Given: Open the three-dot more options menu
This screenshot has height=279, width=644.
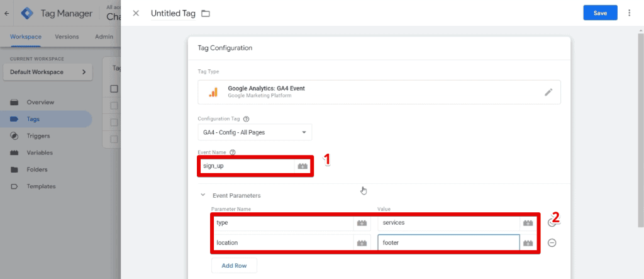Looking at the screenshot, I should click(x=629, y=13).
